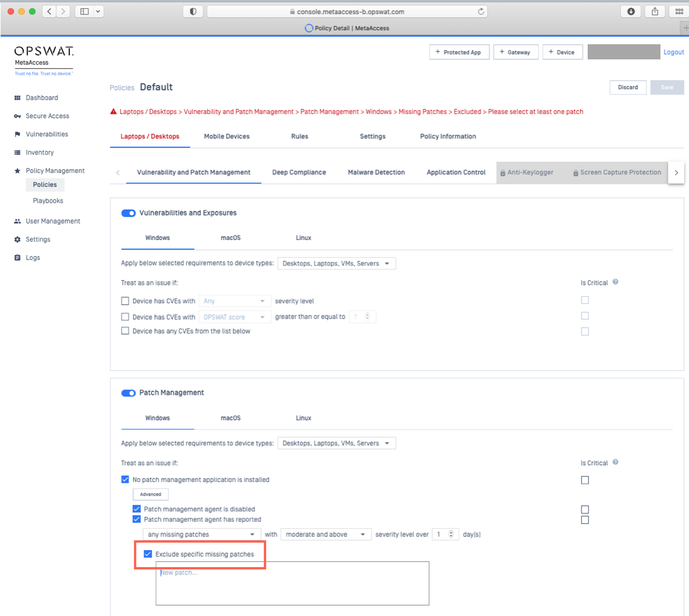Select macOS tab under Patch Management

pyautogui.click(x=231, y=418)
